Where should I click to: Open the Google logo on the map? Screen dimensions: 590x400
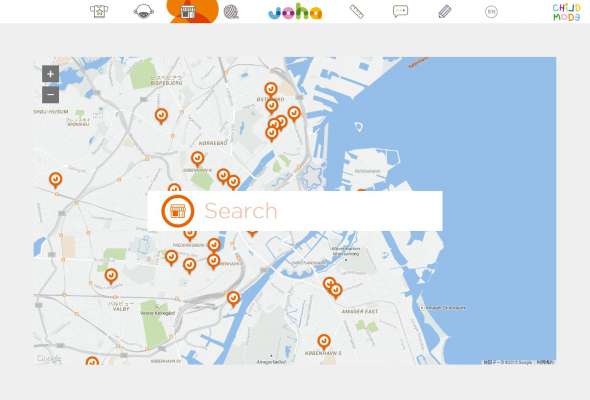pos(49,359)
